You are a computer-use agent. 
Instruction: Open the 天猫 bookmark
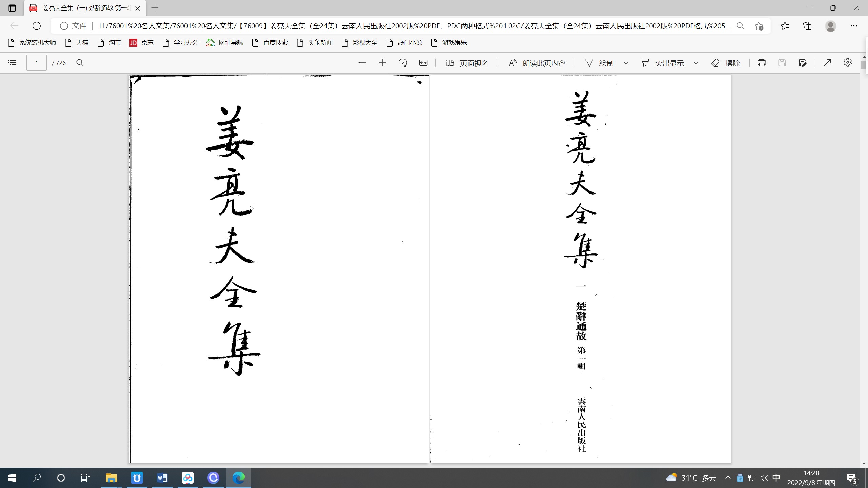pos(77,43)
